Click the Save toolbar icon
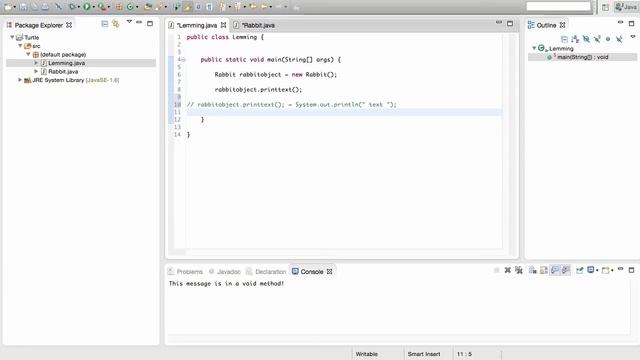This screenshot has height=360, width=640. 23,7
